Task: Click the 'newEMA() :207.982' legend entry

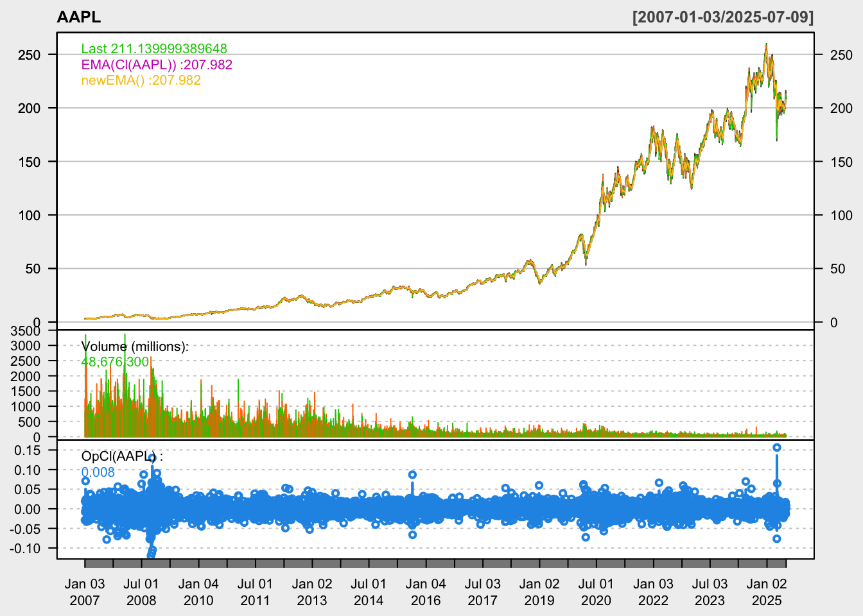Action: (141, 80)
